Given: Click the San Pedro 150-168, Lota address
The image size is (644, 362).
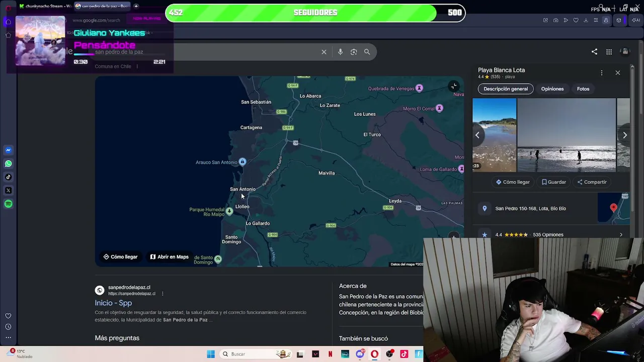Looking at the screenshot, I should pos(530,209).
